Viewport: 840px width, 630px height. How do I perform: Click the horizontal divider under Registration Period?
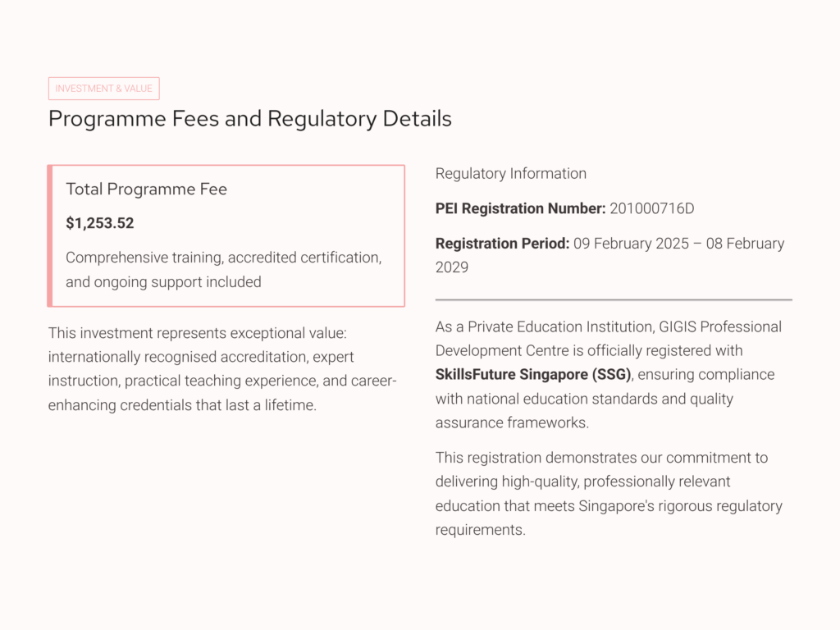click(x=613, y=299)
